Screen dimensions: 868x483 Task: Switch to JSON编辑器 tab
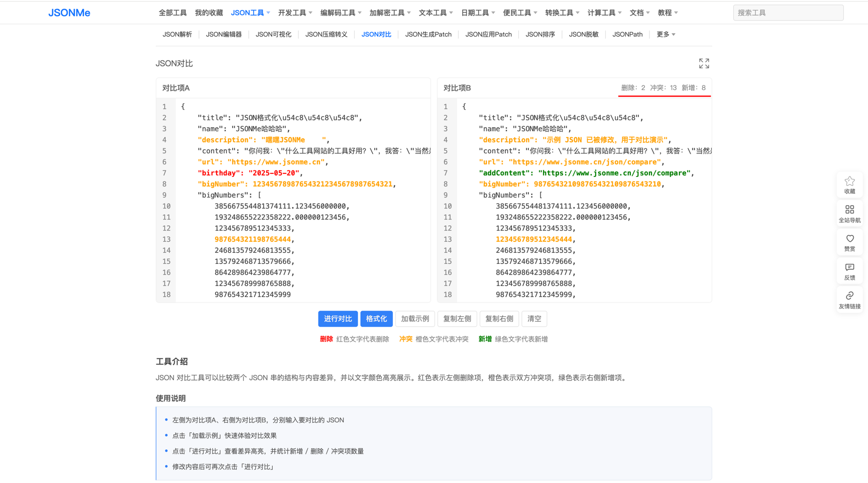click(224, 34)
